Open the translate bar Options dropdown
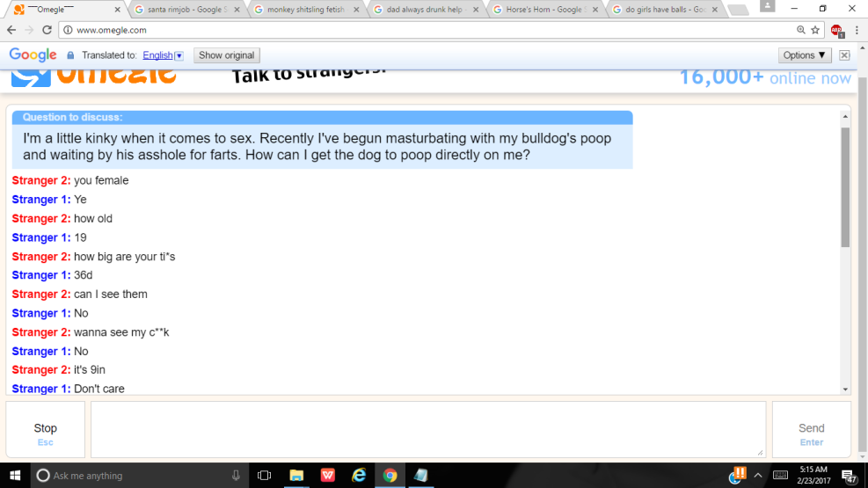This screenshot has width=868, height=488. click(805, 55)
